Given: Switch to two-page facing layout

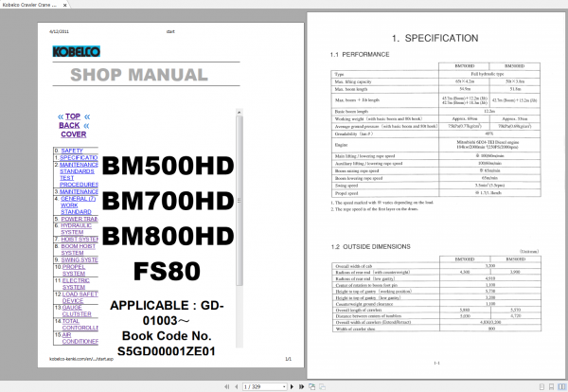Looking at the screenshot, I should tap(561, 387).
